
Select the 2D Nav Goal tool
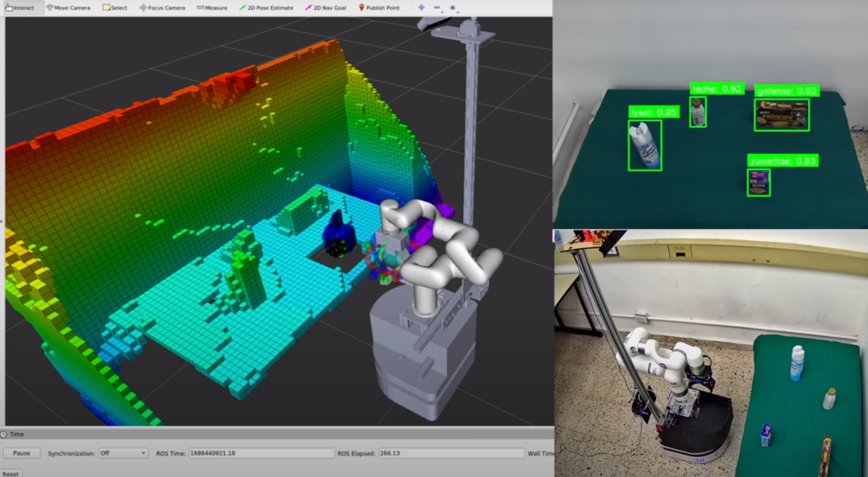[326, 8]
